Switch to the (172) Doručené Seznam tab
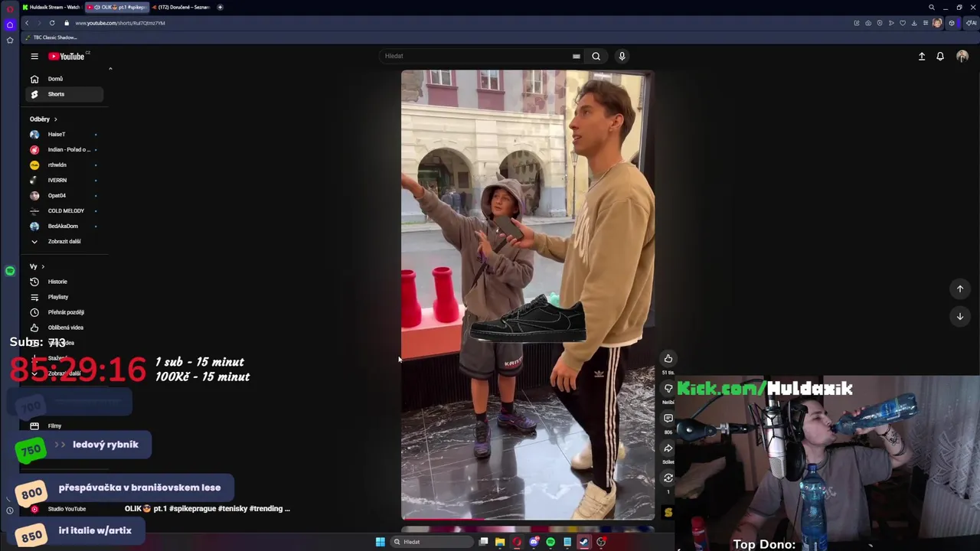980x551 pixels. pyautogui.click(x=181, y=7)
